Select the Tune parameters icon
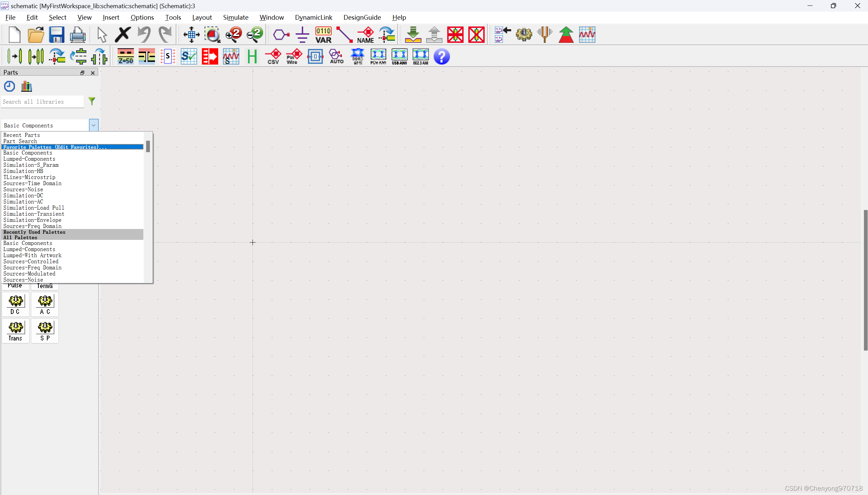The width and height of the screenshot is (868, 495). coord(544,35)
